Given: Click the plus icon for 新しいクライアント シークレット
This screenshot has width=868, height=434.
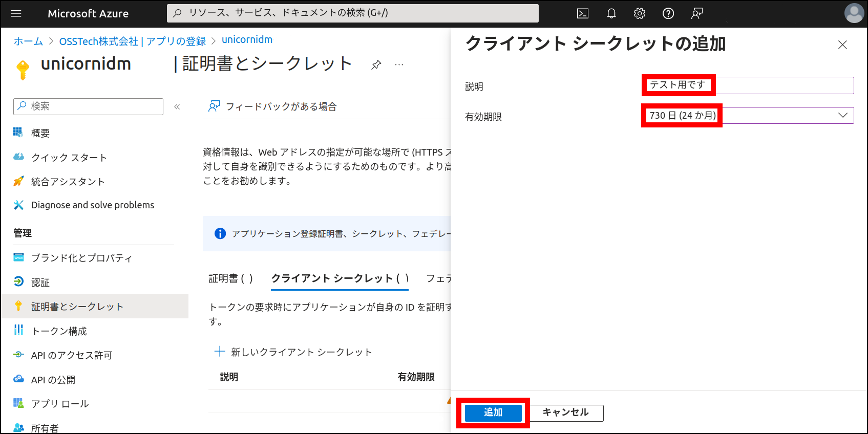Looking at the screenshot, I should click(x=220, y=352).
